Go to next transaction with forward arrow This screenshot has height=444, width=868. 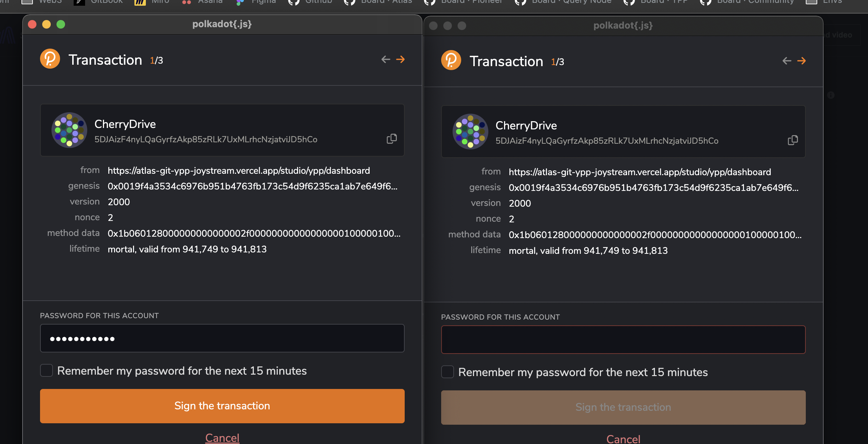(x=401, y=59)
